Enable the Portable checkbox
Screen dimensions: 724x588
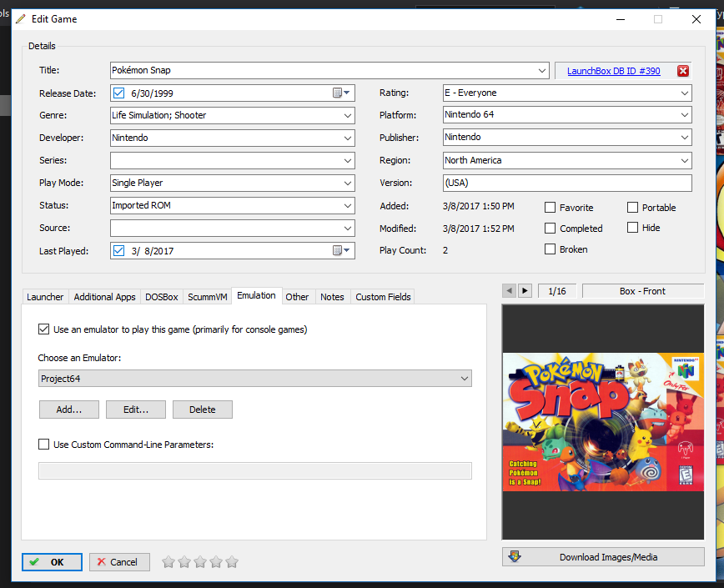pyautogui.click(x=632, y=207)
